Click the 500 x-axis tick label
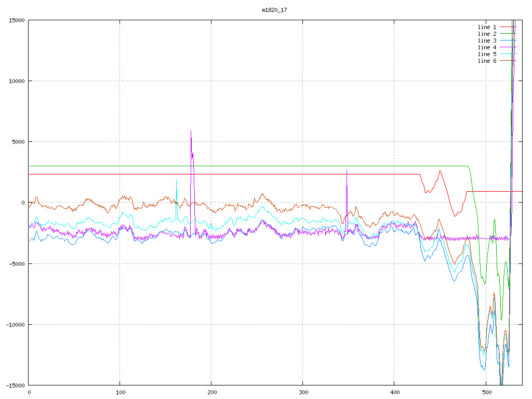532x399 pixels. click(486, 393)
